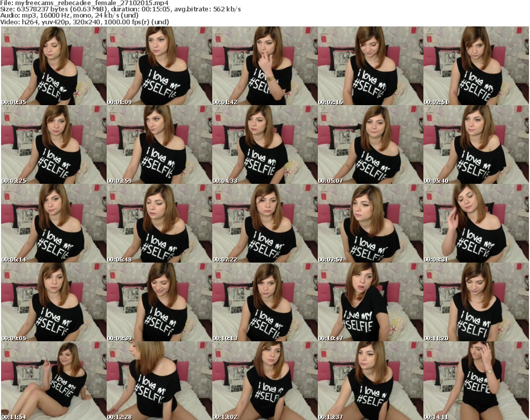Open the 00:07:57 frame thumbnail
This screenshot has height=420, width=530.
tap(370, 223)
